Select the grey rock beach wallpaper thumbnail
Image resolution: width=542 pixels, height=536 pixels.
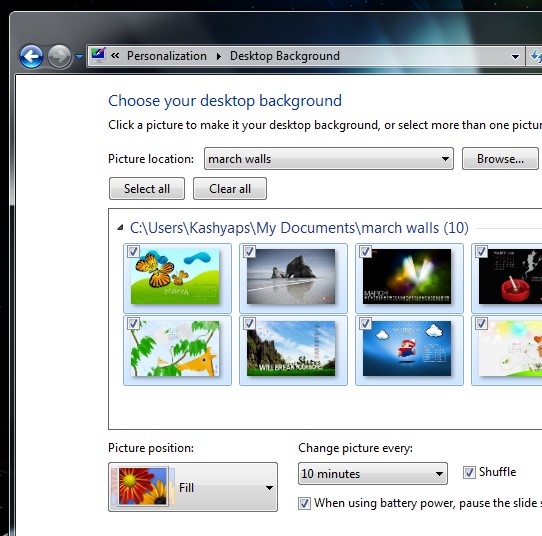coord(293,278)
